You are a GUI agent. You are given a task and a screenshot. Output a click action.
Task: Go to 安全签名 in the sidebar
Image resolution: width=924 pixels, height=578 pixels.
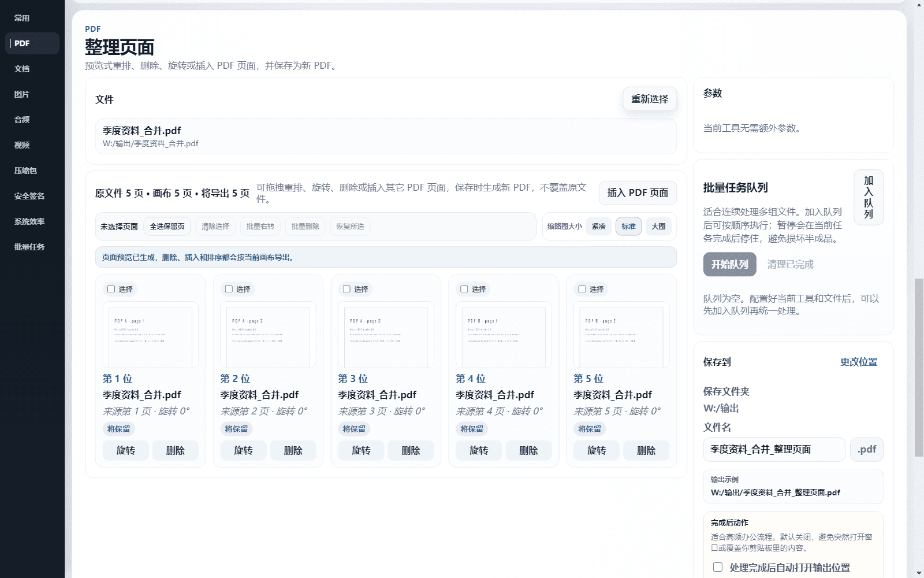click(32, 196)
